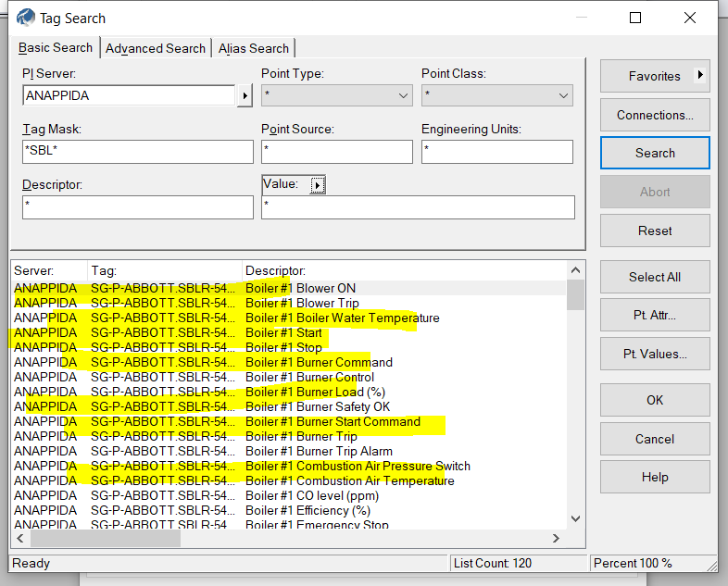
Task: Click the Cancel button
Action: (655, 439)
